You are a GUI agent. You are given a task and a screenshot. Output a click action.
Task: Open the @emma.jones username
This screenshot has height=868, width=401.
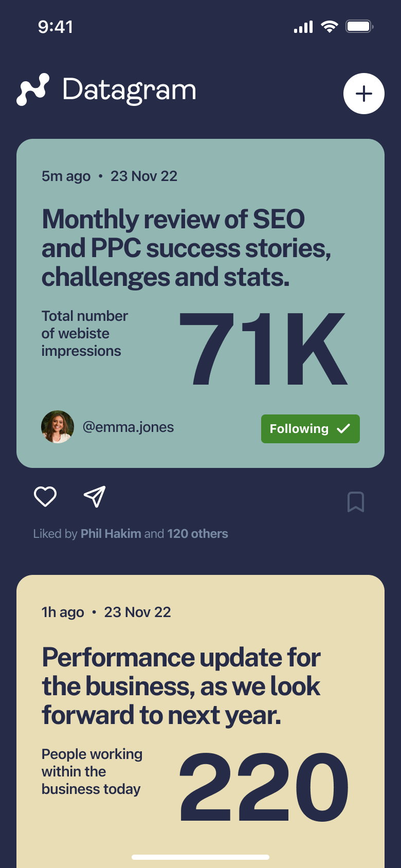pos(129,427)
